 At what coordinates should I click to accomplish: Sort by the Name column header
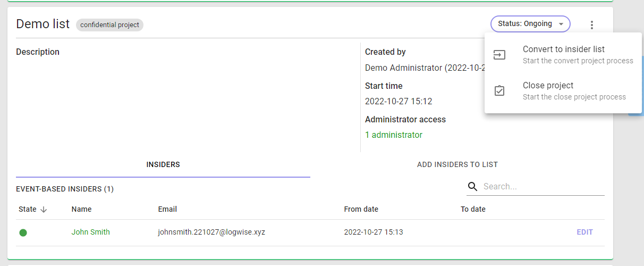coord(81,209)
